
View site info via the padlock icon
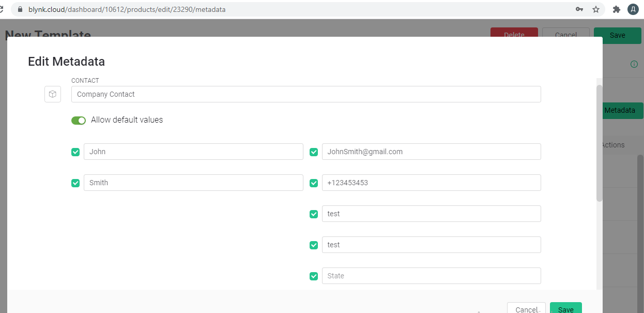[20, 9]
